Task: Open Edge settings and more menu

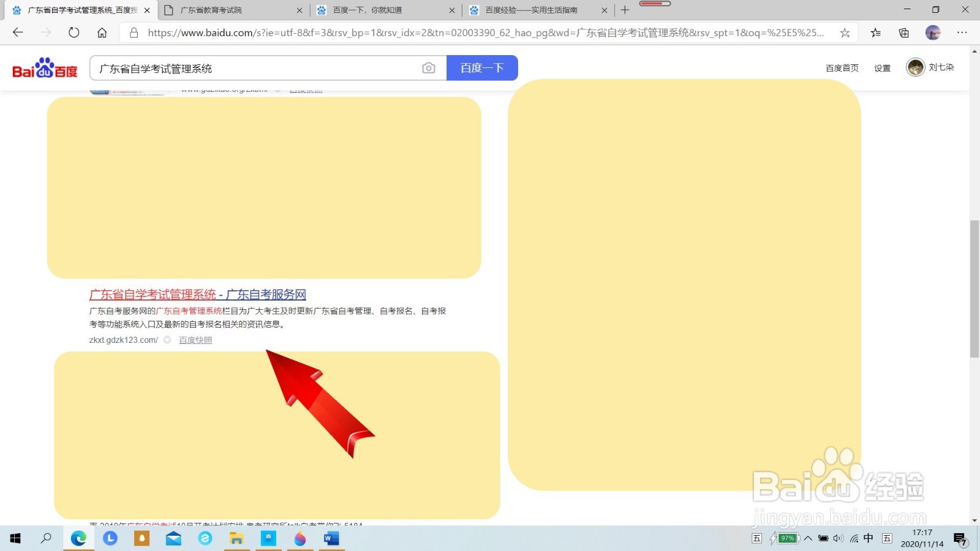Action: pyautogui.click(x=962, y=33)
